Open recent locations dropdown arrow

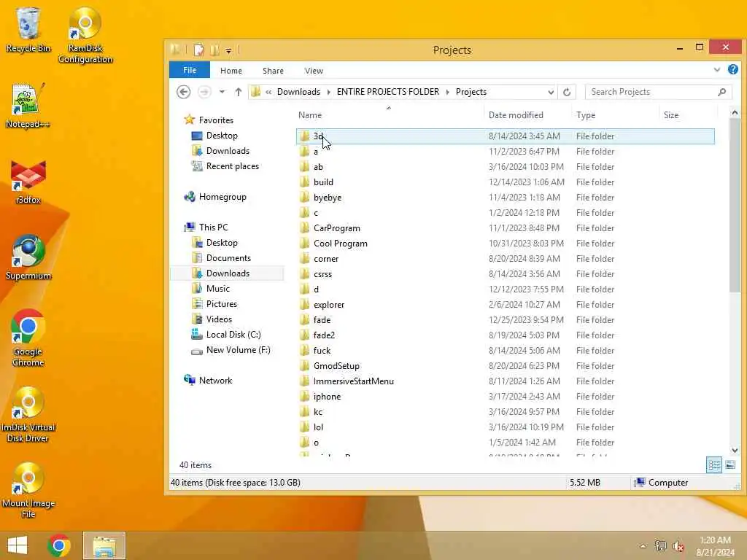coord(222,91)
